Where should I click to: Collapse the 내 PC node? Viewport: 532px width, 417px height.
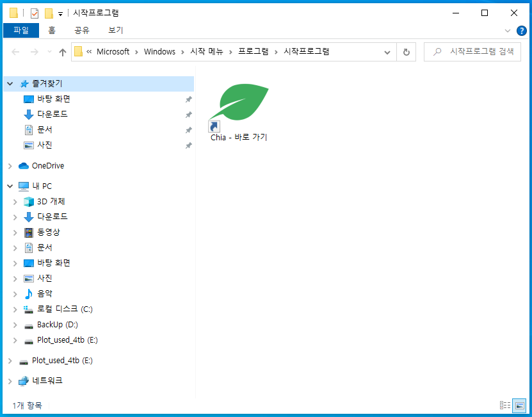click(10, 186)
